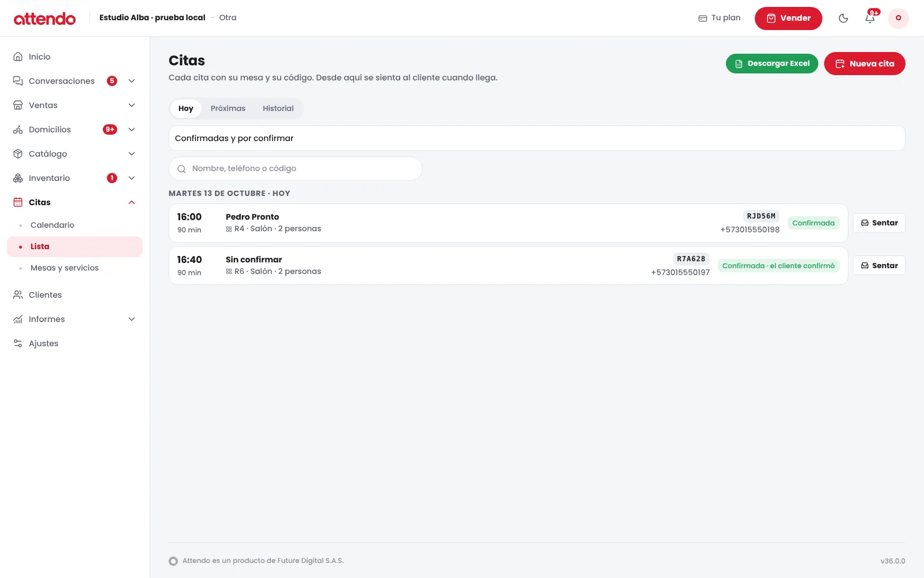Seat Pedro Pronto with Sentar
Screen dimensions: 924x578
879,223
